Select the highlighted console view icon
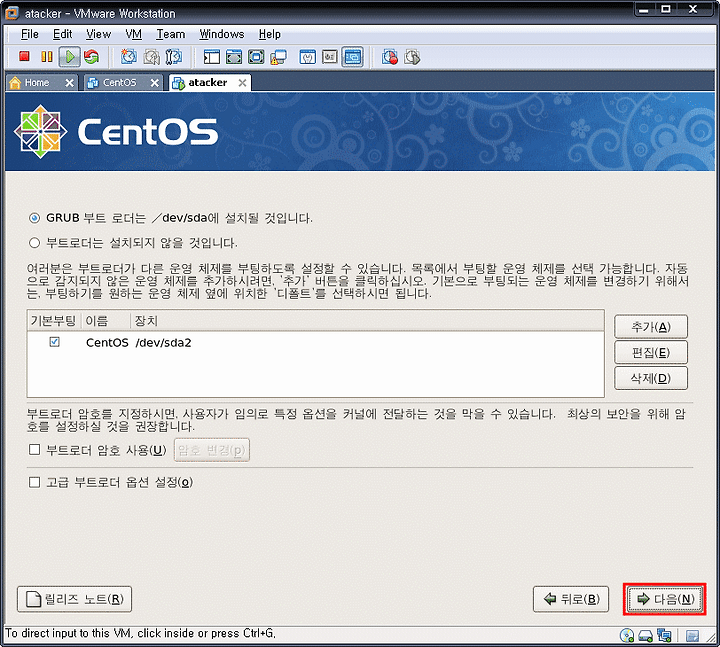Image resolution: width=720 pixels, height=647 pixels. 353,57
